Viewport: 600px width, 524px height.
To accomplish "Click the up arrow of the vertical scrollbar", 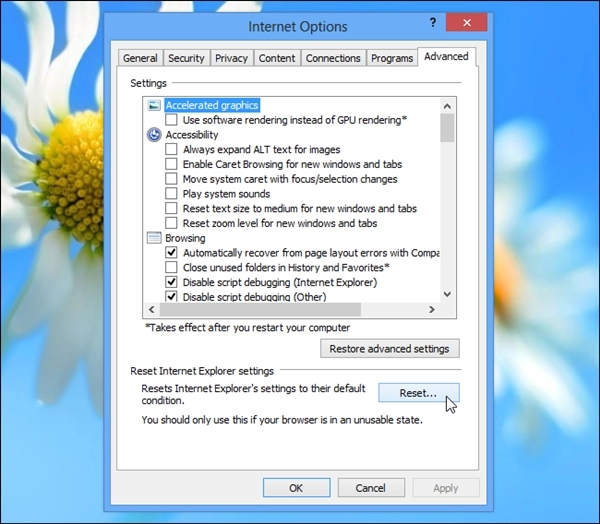I will coord(447,106).
